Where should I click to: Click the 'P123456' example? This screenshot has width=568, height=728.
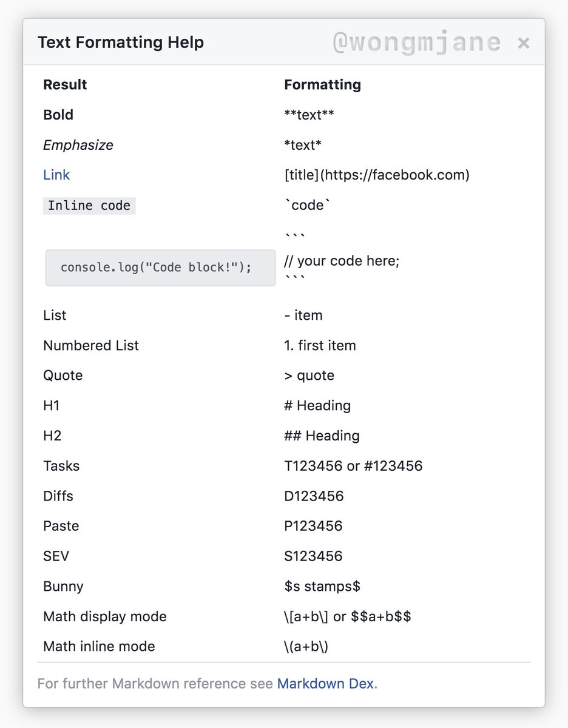coord(313,526)
